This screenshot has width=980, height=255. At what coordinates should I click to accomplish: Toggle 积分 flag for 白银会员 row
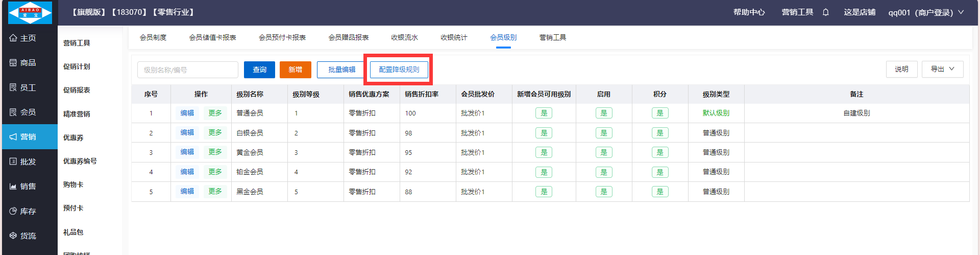(x=659, y=133)
